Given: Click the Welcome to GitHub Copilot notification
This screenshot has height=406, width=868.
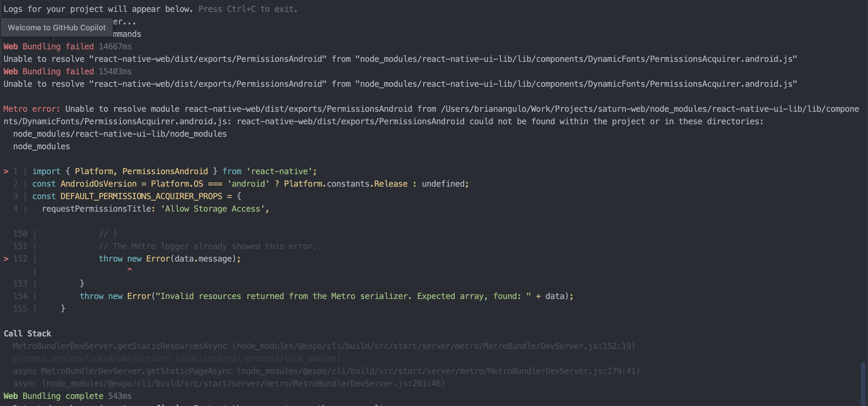Looking at the screenshot, I should [57, 27].
